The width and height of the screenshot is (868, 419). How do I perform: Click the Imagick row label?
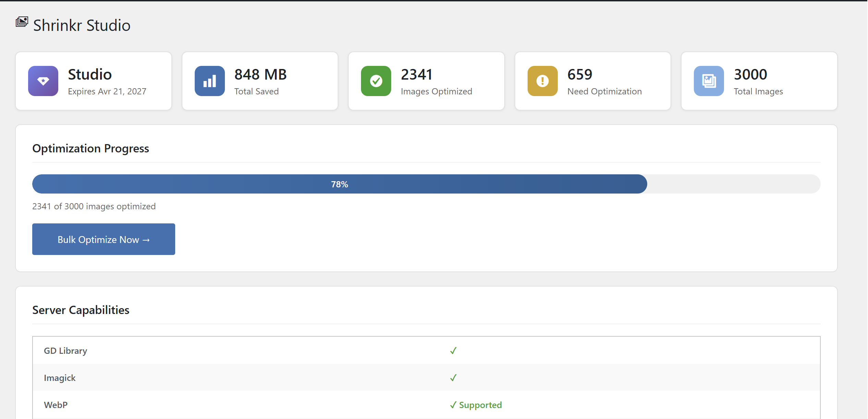tap(60, 378)
